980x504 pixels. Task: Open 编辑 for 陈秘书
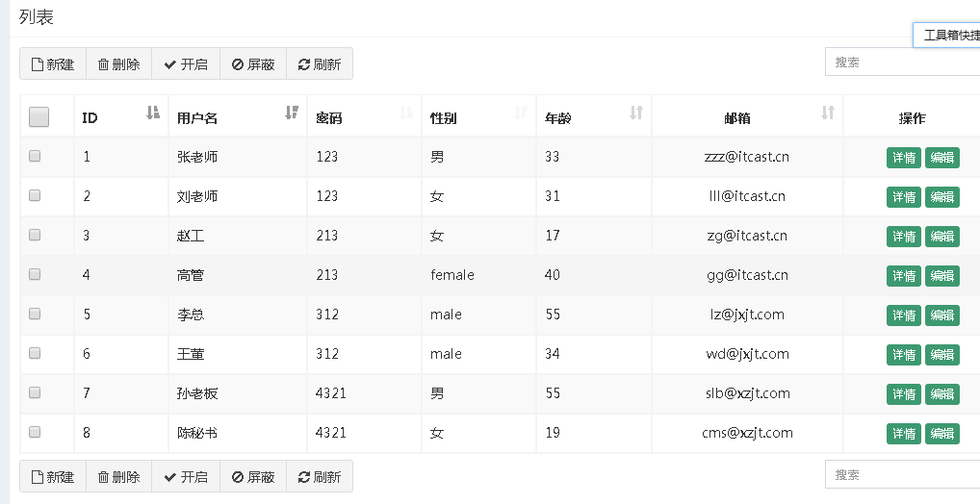coord(941,434)
